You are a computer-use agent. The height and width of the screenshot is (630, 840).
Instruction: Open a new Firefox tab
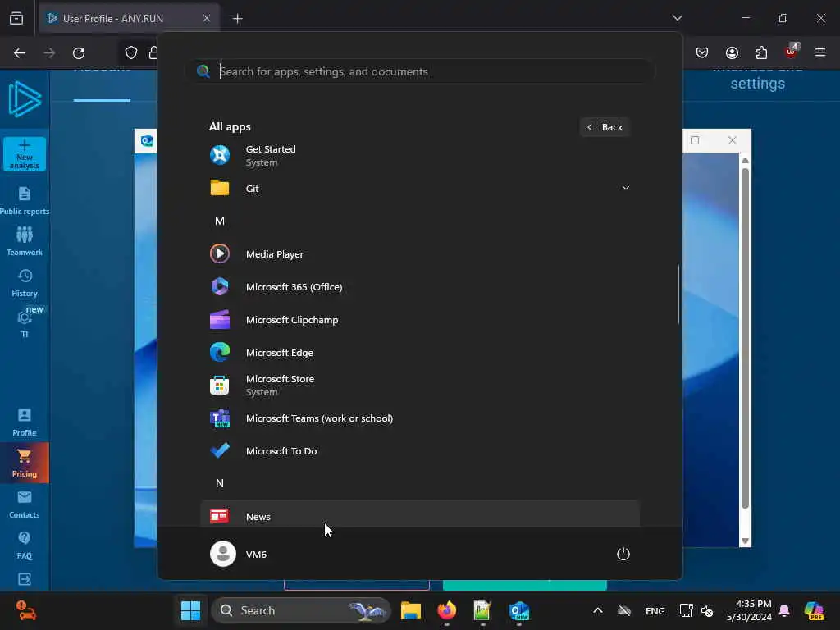click(237, 18)
